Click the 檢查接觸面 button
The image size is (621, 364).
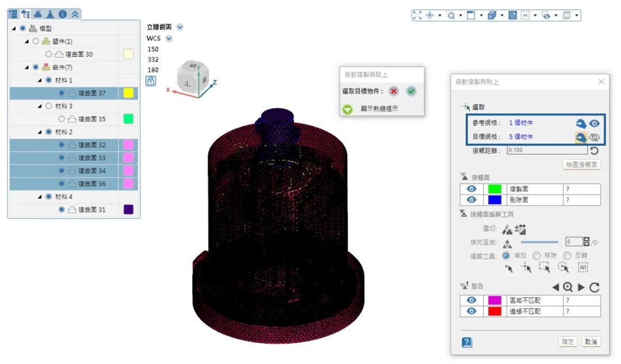[581, 165]
